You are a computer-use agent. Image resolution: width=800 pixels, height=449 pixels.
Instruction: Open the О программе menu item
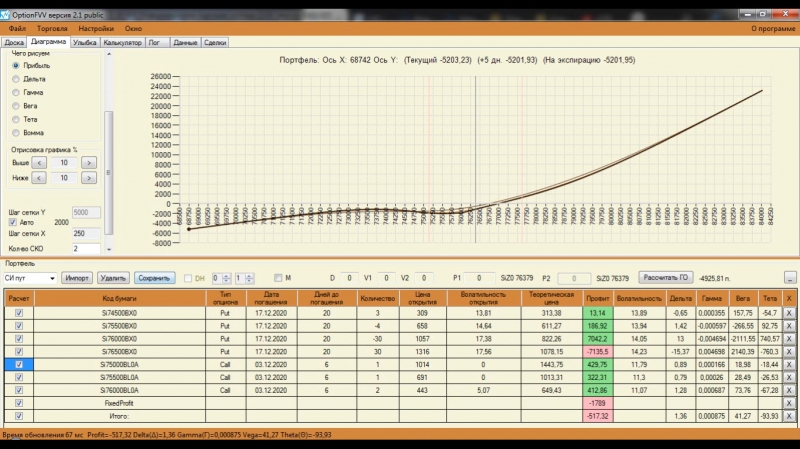click(x=772, y=29)
